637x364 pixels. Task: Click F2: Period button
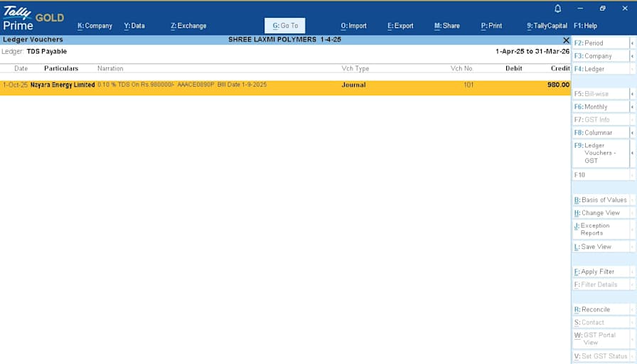pos(601,43)
